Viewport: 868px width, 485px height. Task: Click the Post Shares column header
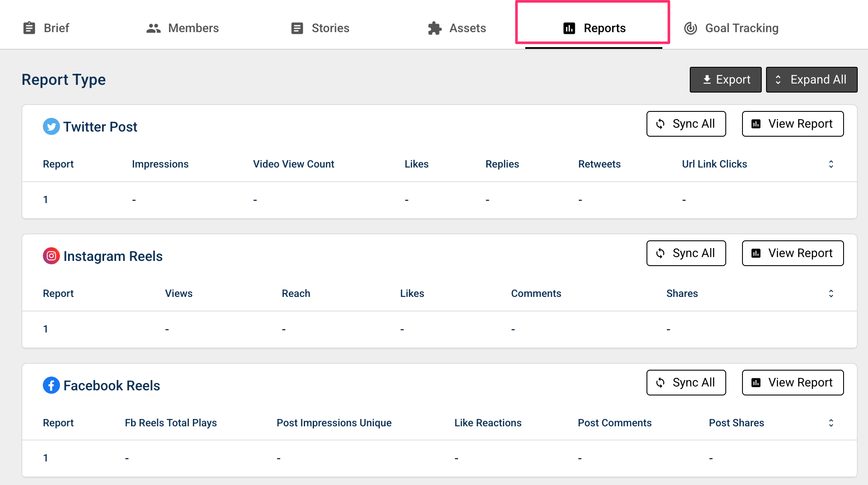click(x=736, y=423)
